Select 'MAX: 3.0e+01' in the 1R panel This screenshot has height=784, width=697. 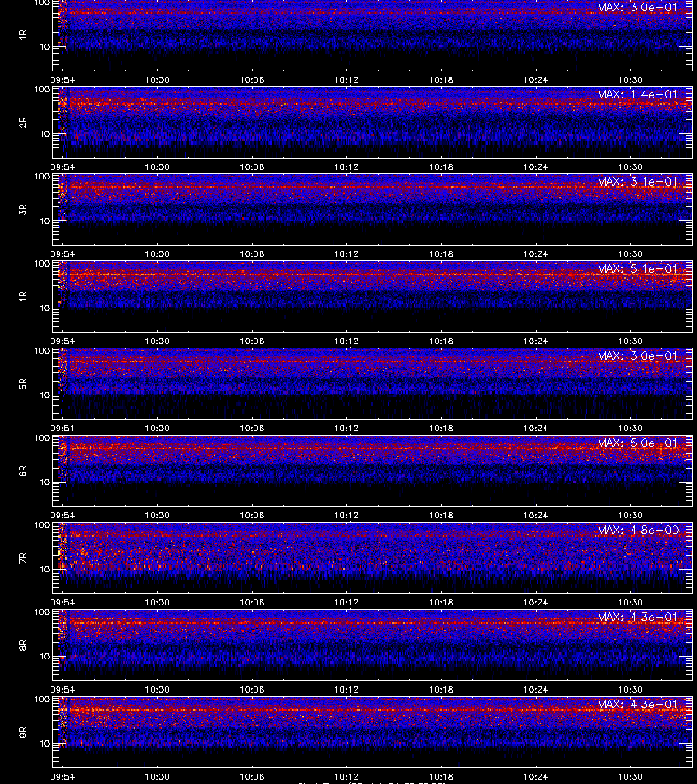tap(638, 8)
